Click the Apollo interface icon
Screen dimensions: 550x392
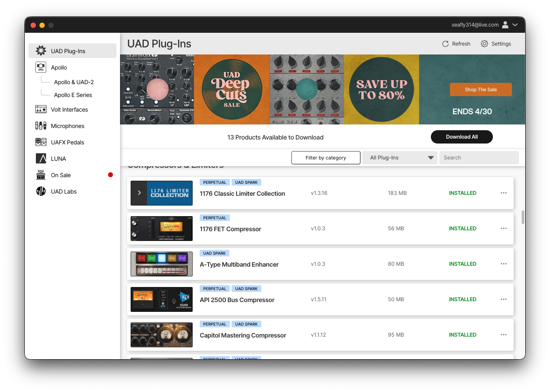[x=41, y=67]
